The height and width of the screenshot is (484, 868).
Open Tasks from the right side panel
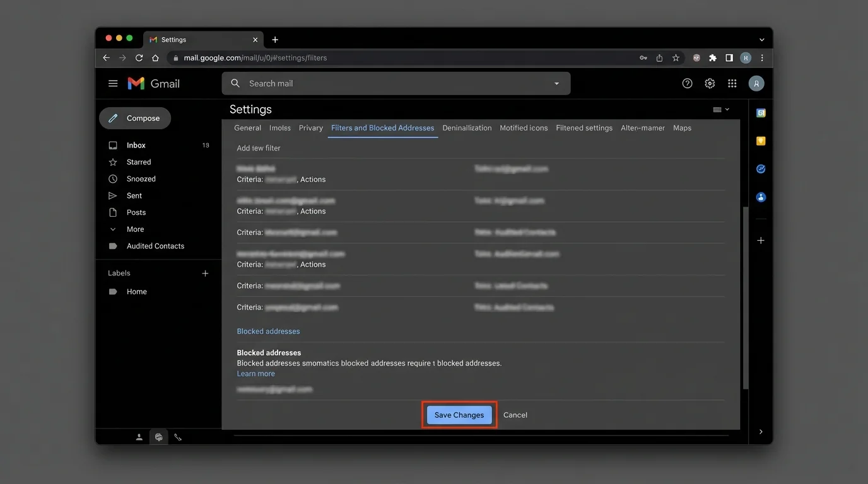click(761, 168)
